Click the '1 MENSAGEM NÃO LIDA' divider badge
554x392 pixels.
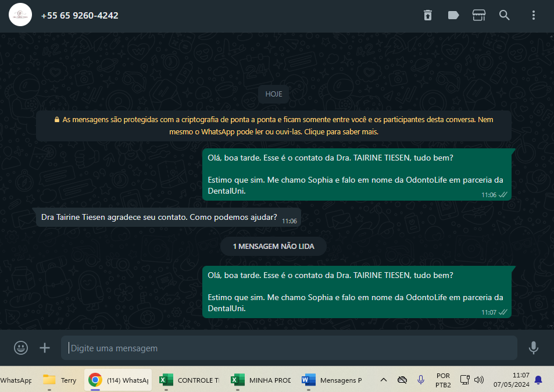coord(273,247)
